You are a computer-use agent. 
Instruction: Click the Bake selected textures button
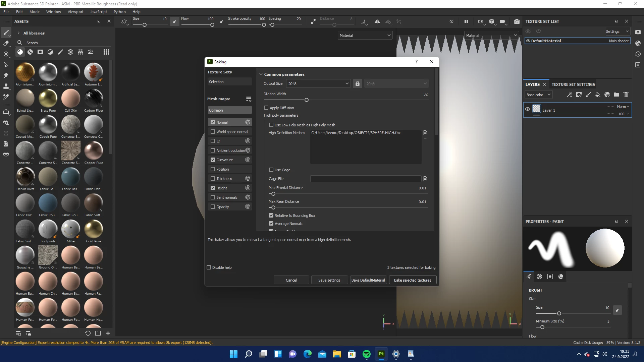point(412,280)
